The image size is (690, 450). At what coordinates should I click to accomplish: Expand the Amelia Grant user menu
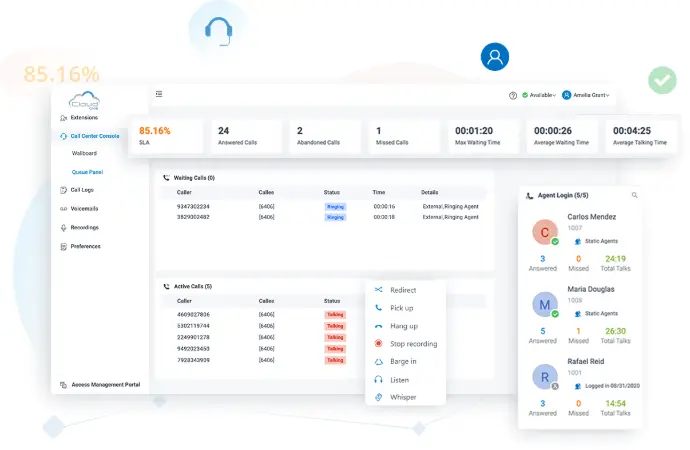point(590,95)
